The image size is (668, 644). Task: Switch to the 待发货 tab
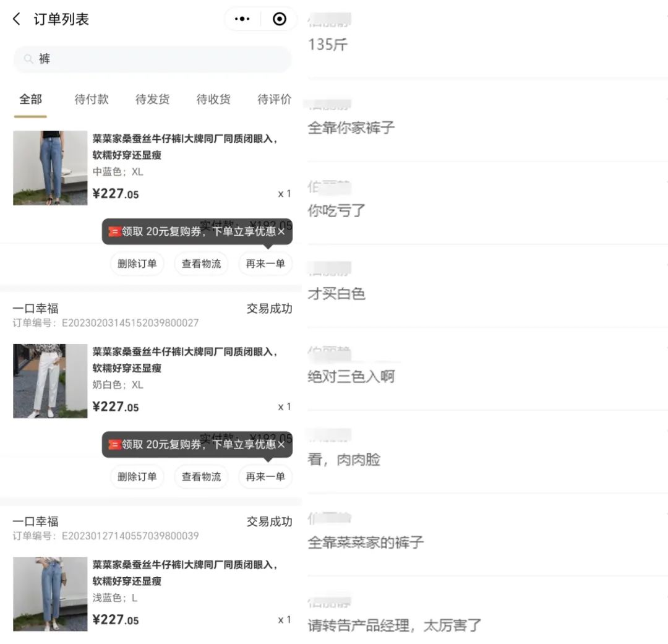pos(152,99)
